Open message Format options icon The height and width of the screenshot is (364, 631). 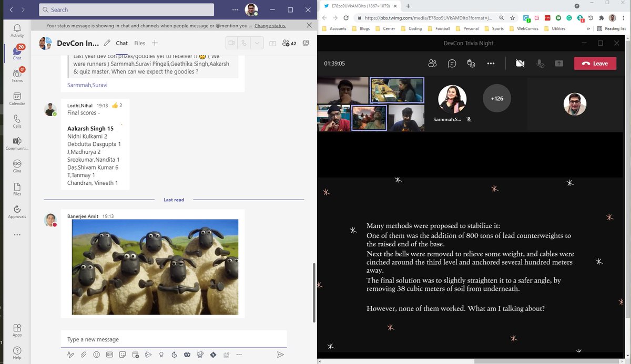point(70,355)
